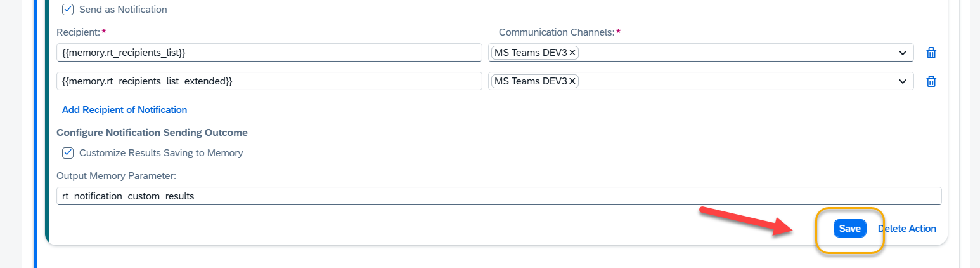
Task: Focus the {{memory.rt_recipients_list}} recipient field
Action: 269,53
